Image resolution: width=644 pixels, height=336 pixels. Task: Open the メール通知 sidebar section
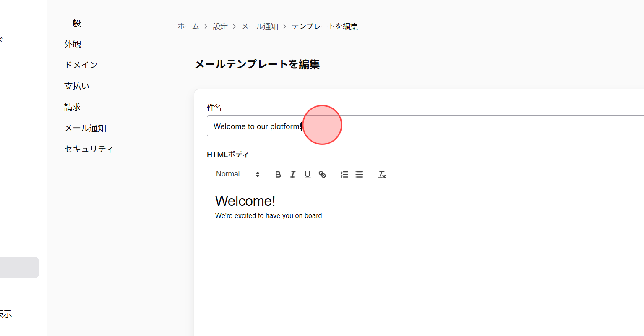coord(85,128)
